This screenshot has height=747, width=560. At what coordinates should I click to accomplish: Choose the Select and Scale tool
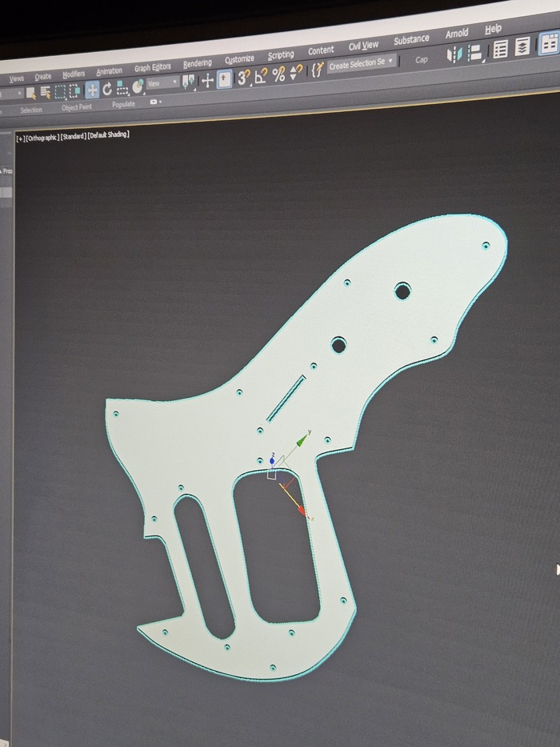point(122,87)
